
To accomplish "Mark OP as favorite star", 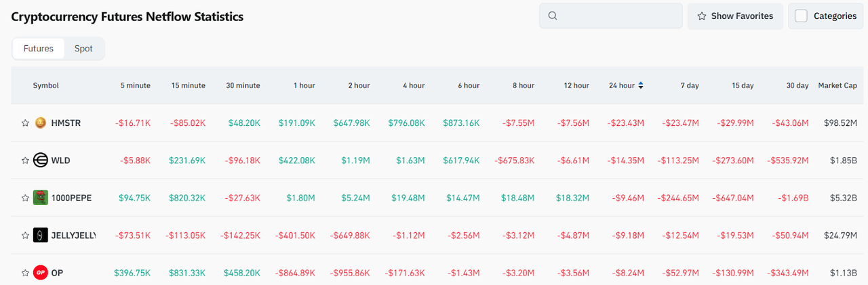I will (x=26, y=273).
